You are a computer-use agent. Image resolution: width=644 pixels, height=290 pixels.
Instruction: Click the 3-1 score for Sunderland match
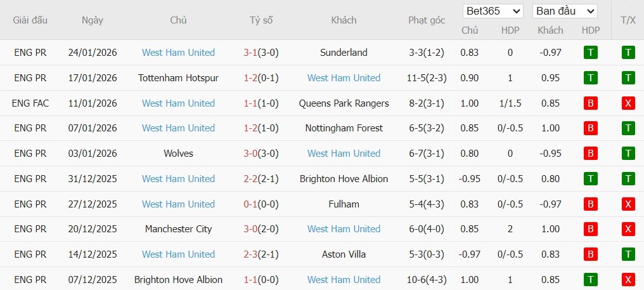pyautogui.click(x=250, y=53)
